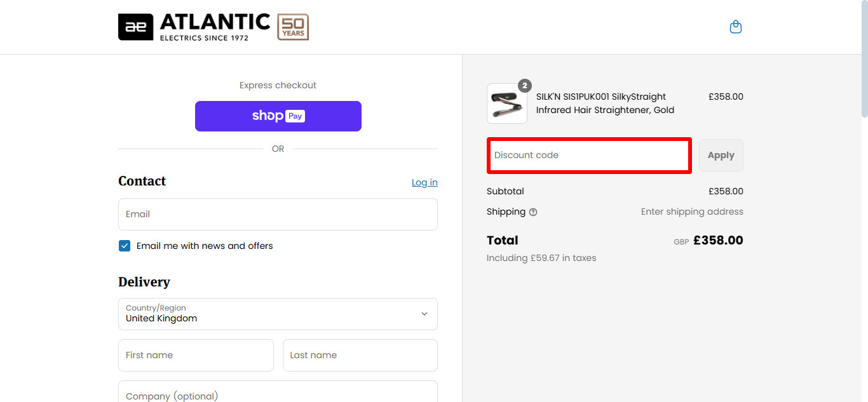The image size is (868, 402).
Task: Open the shopping bag cart icon
Action: point(736,27)
